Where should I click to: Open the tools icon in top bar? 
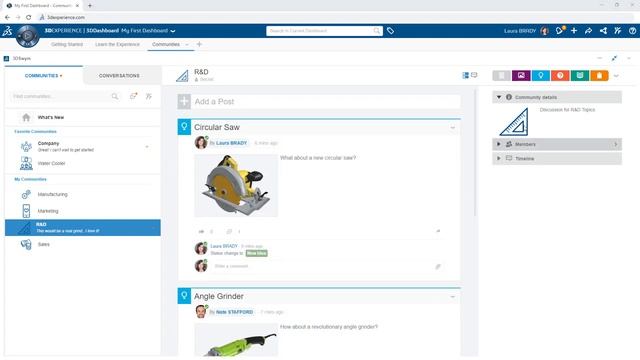pos(618,31)
